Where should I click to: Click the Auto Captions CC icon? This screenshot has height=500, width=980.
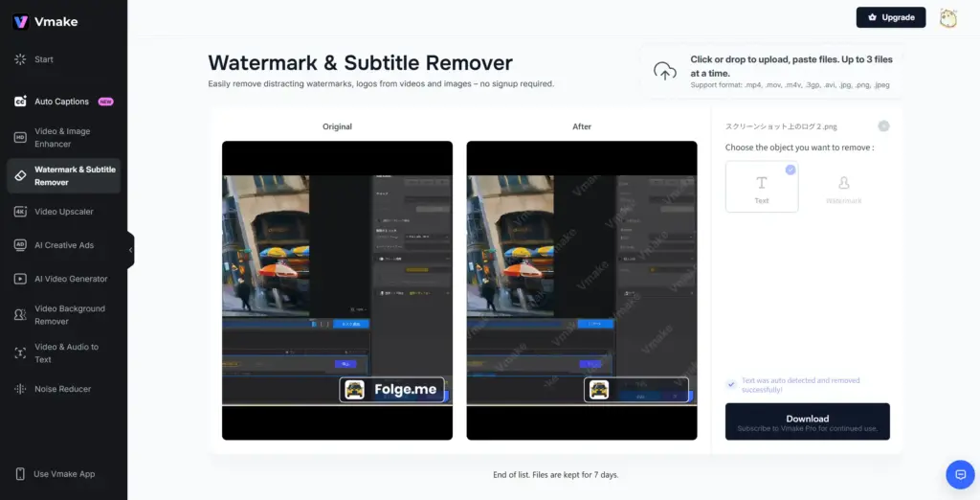point(20,102)
